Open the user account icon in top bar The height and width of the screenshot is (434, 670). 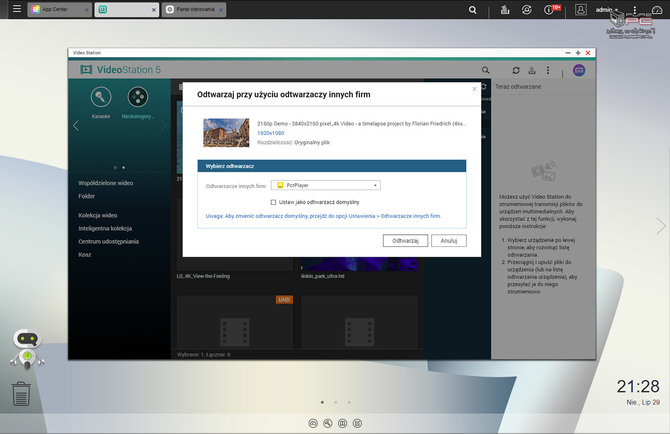(580, 9)
